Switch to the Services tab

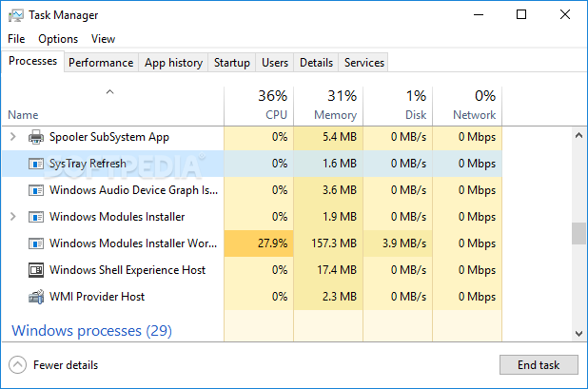point(364,63)
